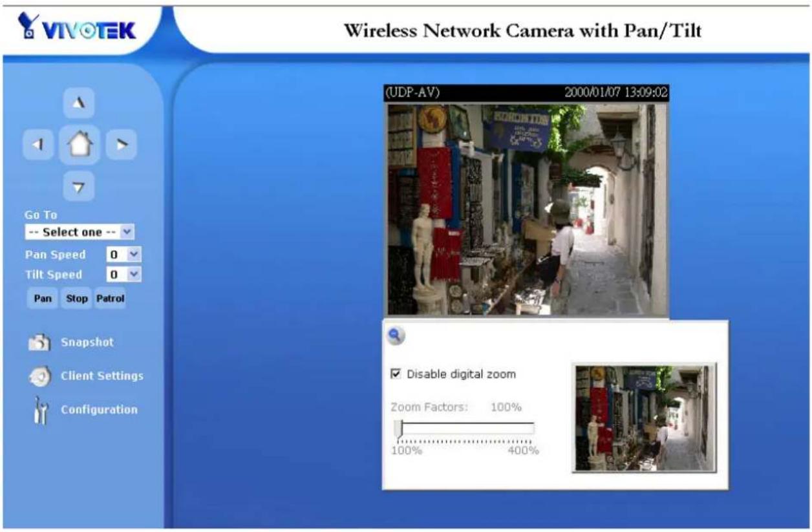
Task: Return camera to home position
Action: tap(79, 145)
